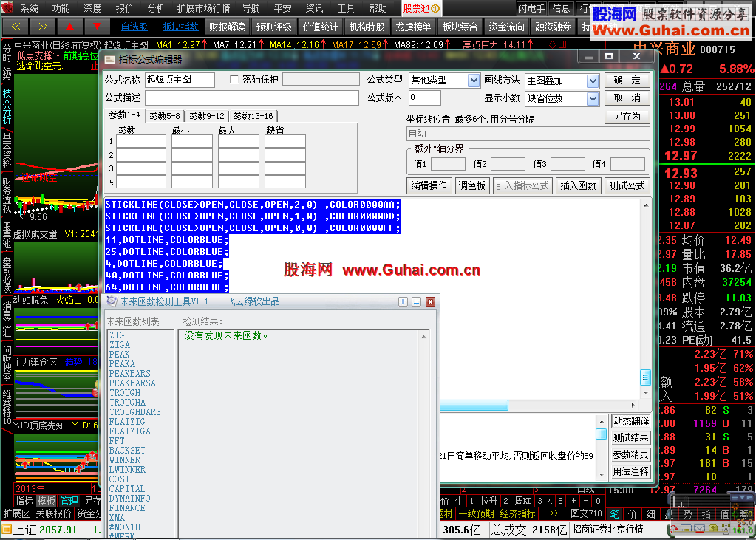This screenshot has width=756, height=540.
Task: Open the 系统 menu
Action: pyautogui.click(x=29, y=8)
